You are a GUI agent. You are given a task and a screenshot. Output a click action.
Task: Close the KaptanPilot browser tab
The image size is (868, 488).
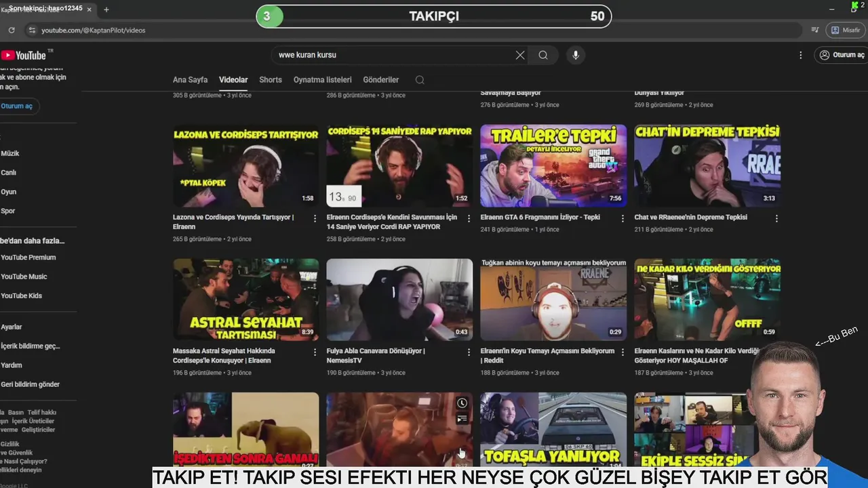click(89, 9)
